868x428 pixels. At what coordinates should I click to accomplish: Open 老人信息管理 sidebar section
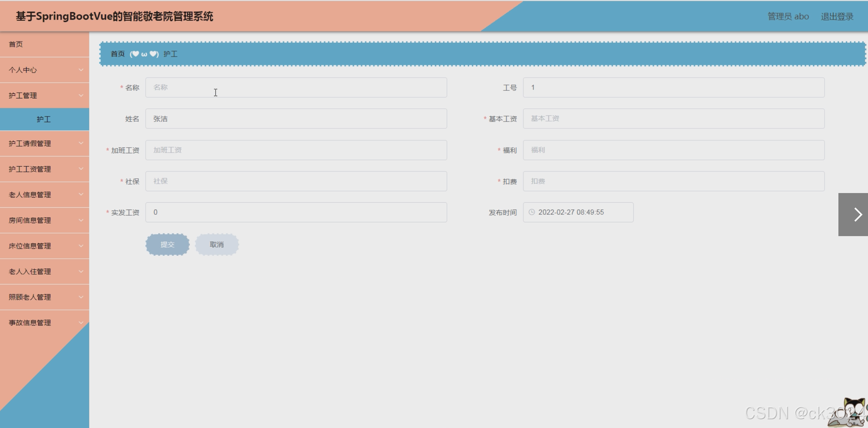44,195
